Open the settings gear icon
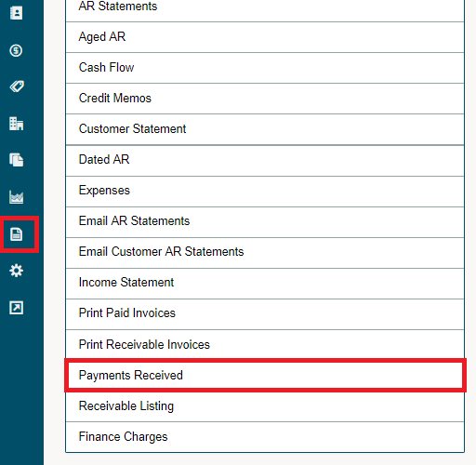The image size is (476, 465). (16, 271)
